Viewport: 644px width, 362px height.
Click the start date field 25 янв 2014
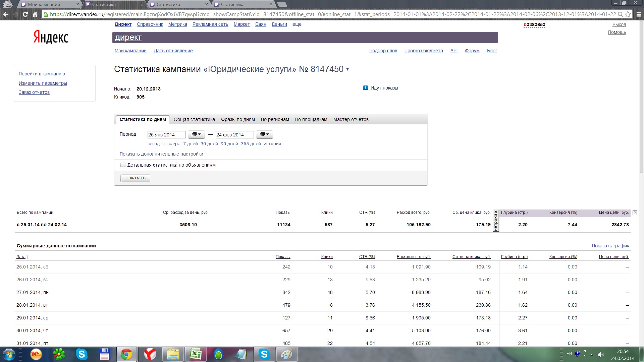point(166,135)
